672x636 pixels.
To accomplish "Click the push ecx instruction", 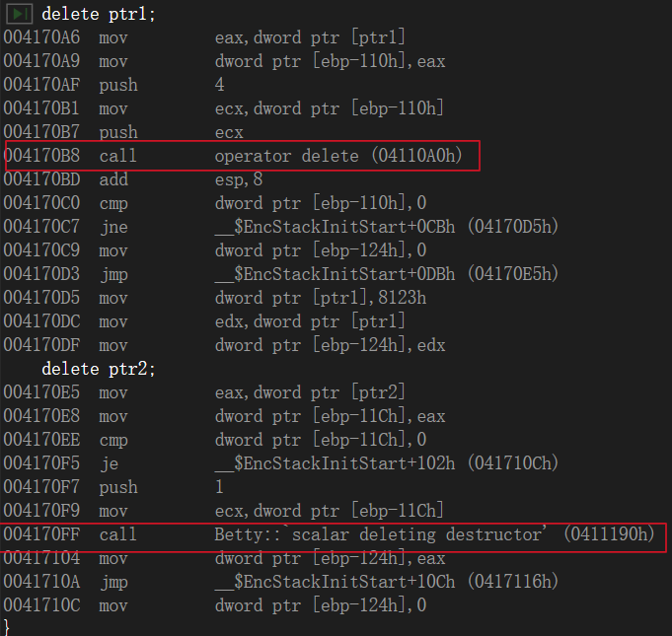I will click(x=123, y=132).
